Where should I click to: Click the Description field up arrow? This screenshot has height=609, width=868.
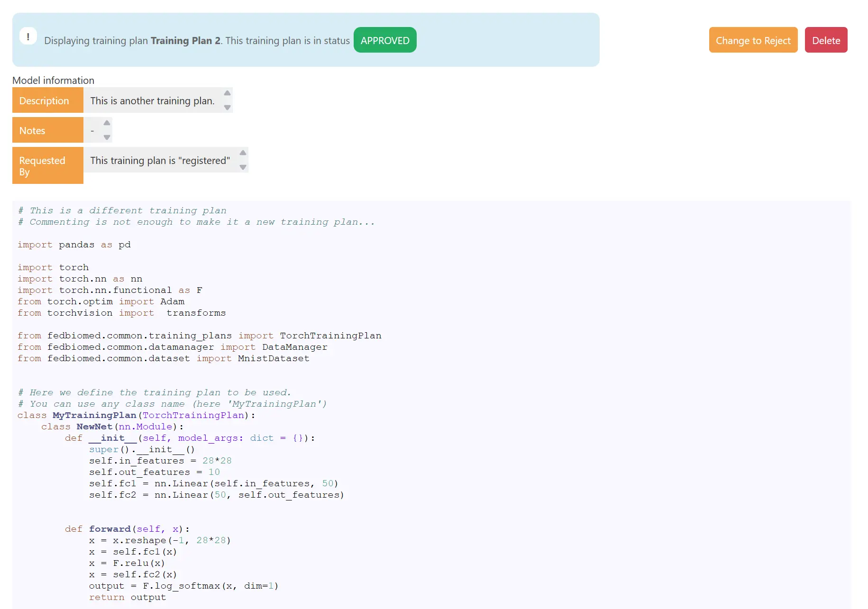tap(228, 93)
